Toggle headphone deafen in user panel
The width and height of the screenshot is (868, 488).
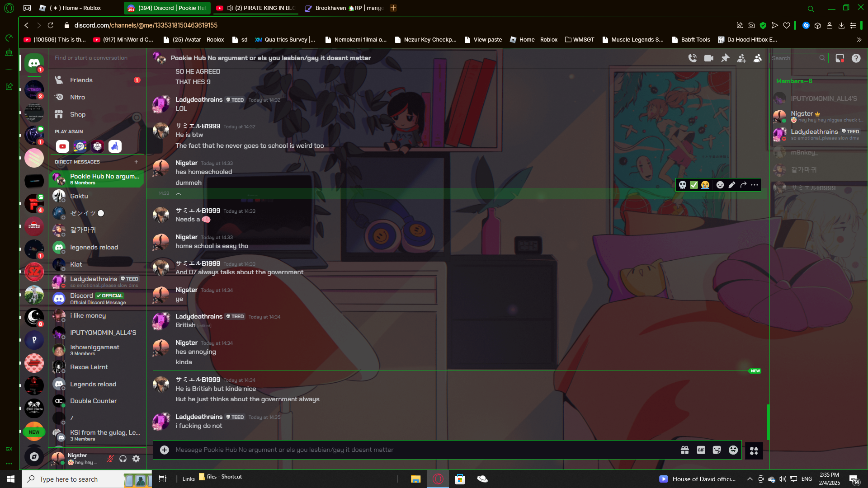123,459
